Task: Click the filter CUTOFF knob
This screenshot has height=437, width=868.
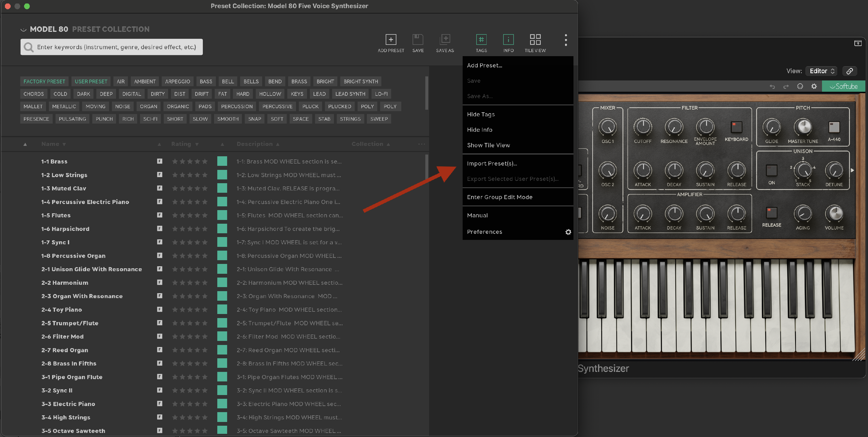Action: (x=643, y=127)
